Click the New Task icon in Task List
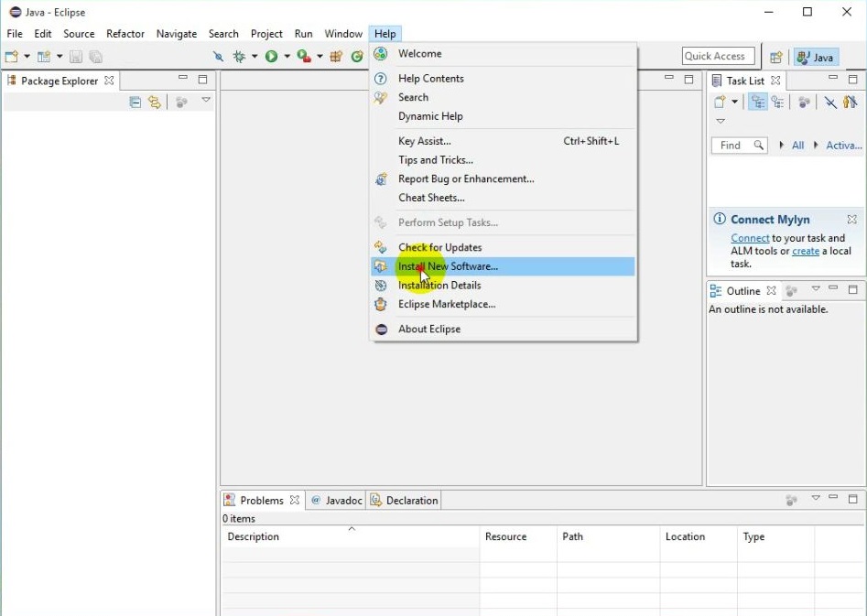The width and height of the screenshot is (867, 616). click(720, 102)
